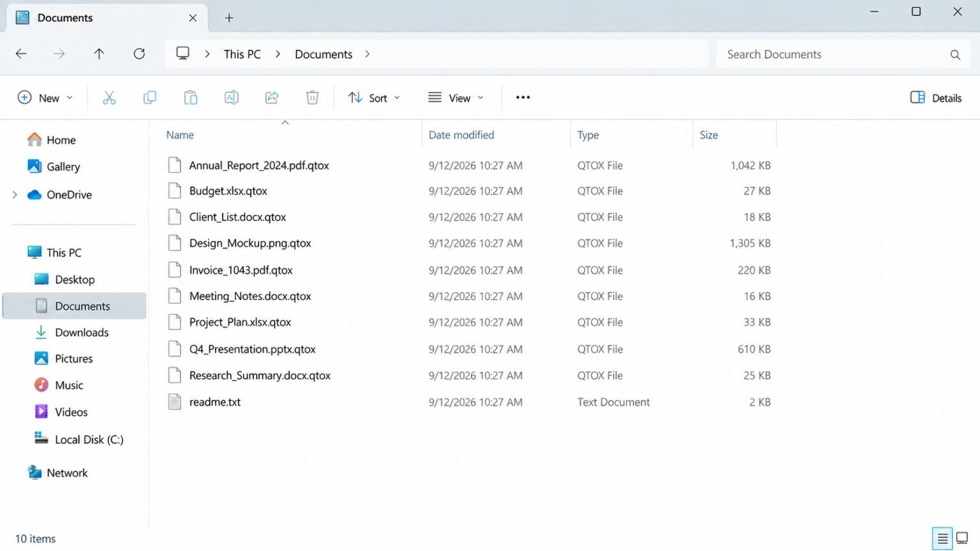Open the New dropdown menu

pos(45,98)
